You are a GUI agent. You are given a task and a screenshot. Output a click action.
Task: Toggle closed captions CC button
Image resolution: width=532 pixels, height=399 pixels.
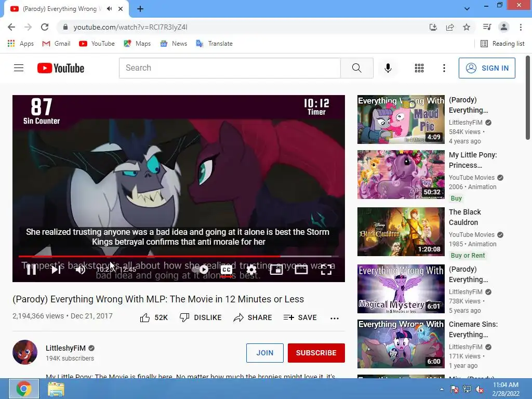point(227,270)
